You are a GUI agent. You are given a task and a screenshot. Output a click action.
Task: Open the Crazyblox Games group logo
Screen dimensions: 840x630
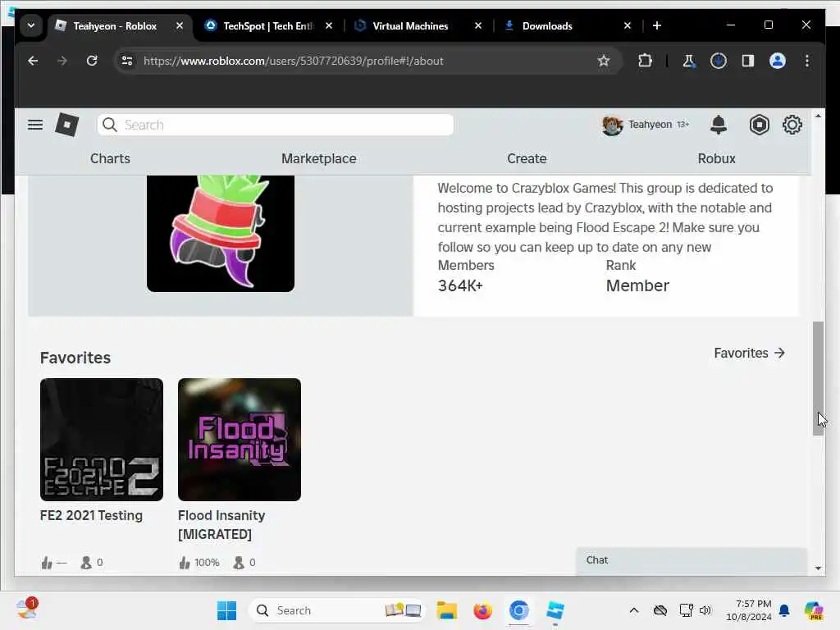pyautogui.click(x=220, y=234)
